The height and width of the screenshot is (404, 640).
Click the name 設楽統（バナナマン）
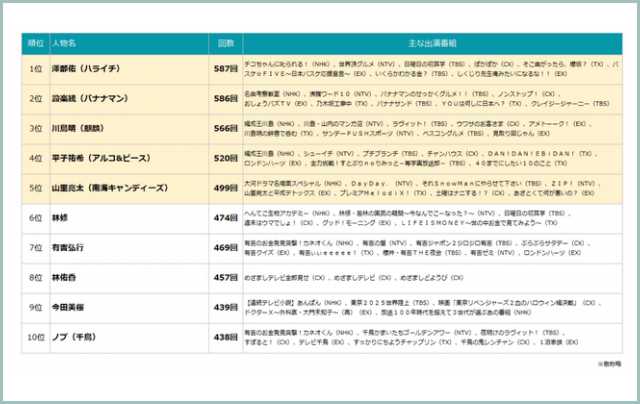[92, 100]
